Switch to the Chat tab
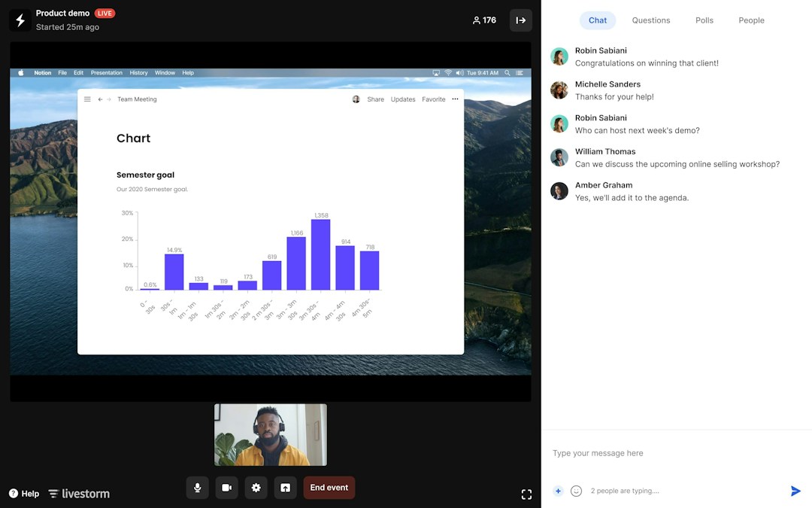The image size is (812, 508). pyautogui.click(x=597, y=20)
